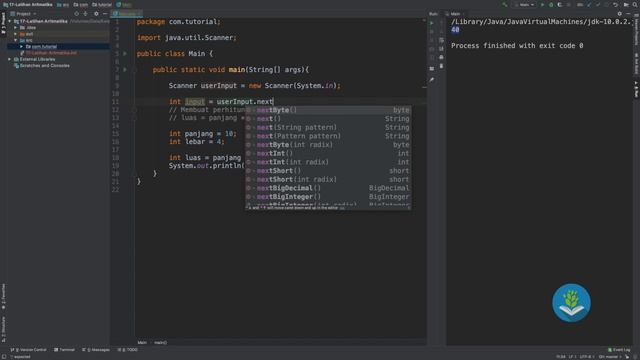Click collapse all icon in Project panel
This screenshot has height=360, width=640.
click(x=85, y=13)
